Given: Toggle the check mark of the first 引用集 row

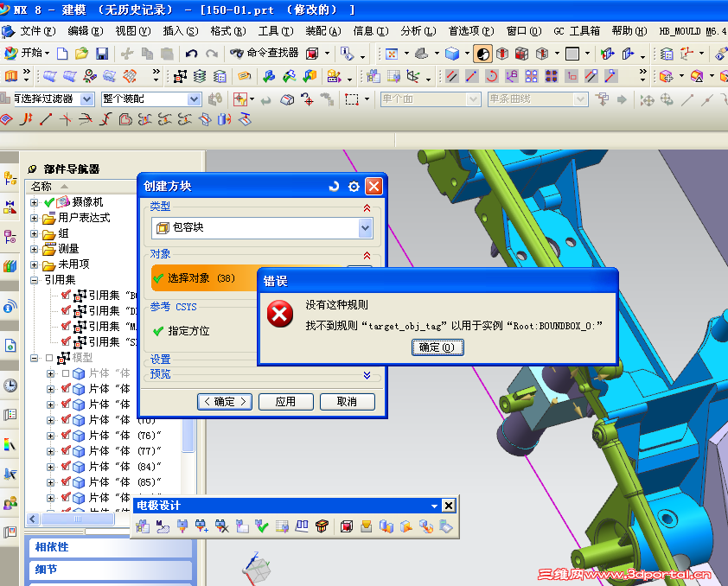Looking at the screenshot, I should (66, 295).
